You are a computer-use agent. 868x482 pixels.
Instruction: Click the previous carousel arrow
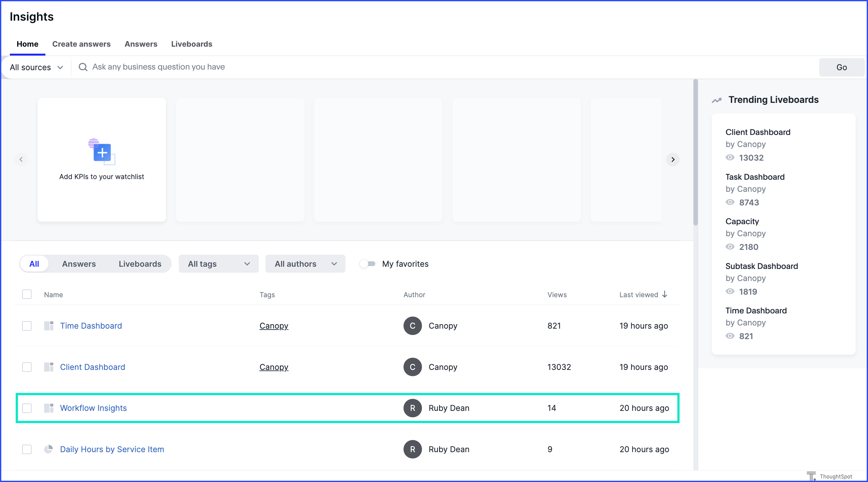coord(21,159)
